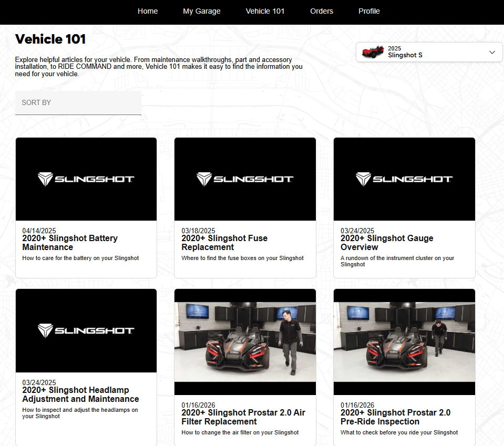Click the 03/18/2025 date text
The height and width of the screenshot is (446, 504).
click(198, 231)
